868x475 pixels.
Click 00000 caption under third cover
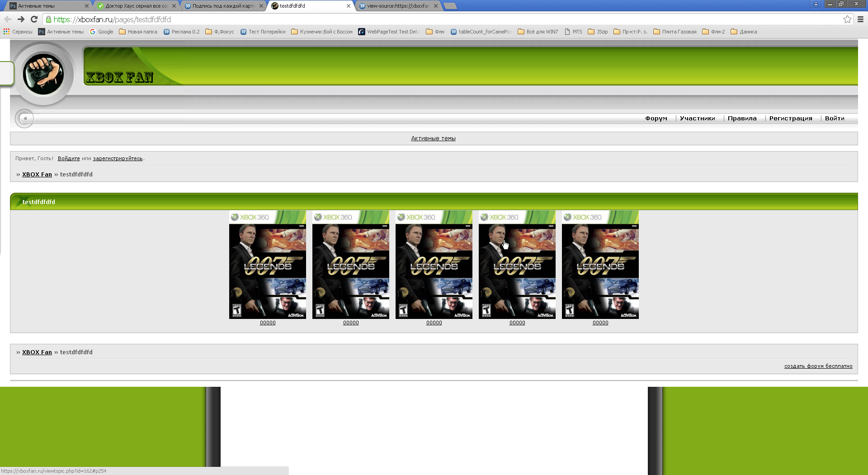(434, 323)
